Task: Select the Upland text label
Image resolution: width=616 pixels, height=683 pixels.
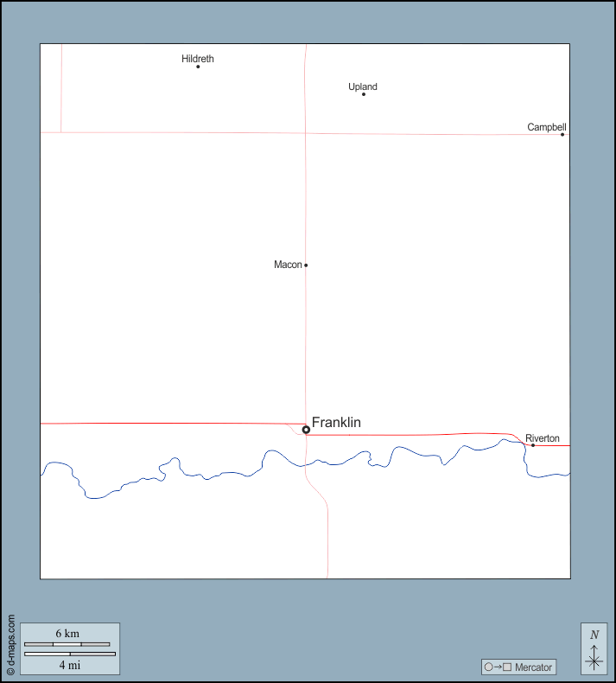Action: 363,86
